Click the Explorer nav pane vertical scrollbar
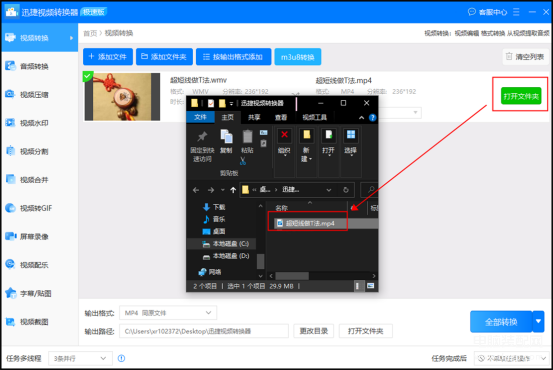The image size is (553, 370). click(x=261, y=261)
